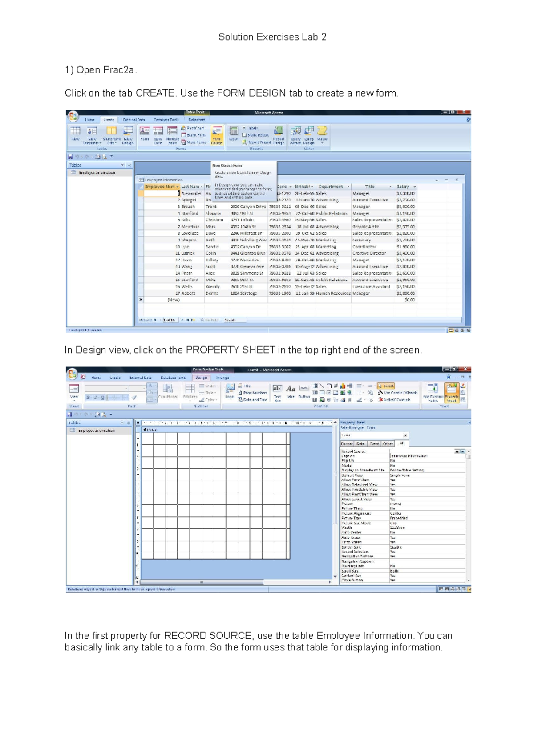
Task: Click Form Design icon in Create ribbon
Action: [x=217, y=135]
